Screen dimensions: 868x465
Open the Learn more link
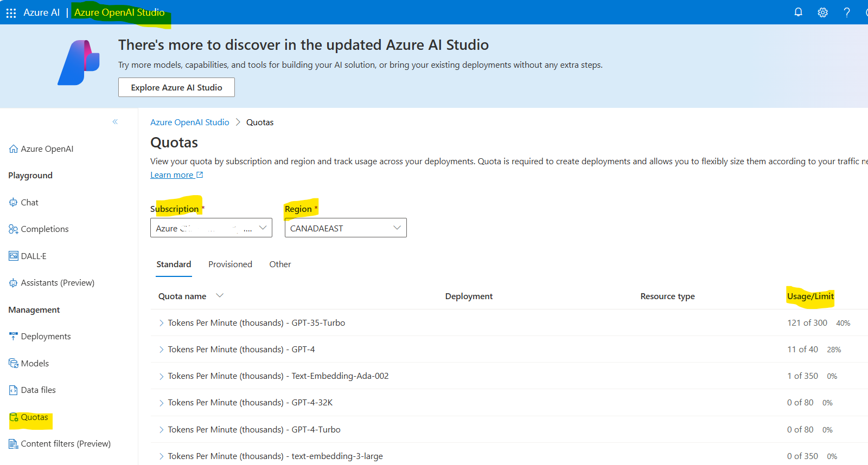point(172,175)
